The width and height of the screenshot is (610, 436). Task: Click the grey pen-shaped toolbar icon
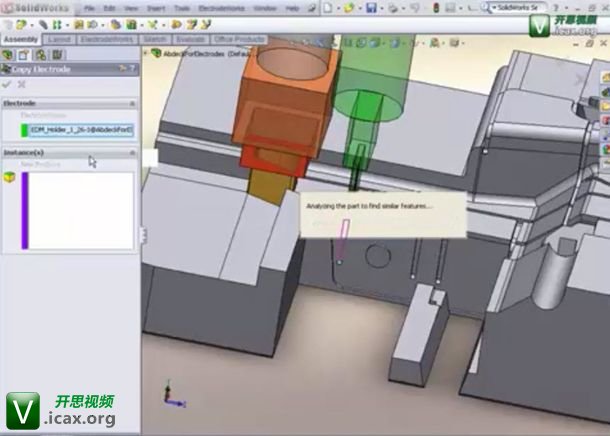coord(43,25)
